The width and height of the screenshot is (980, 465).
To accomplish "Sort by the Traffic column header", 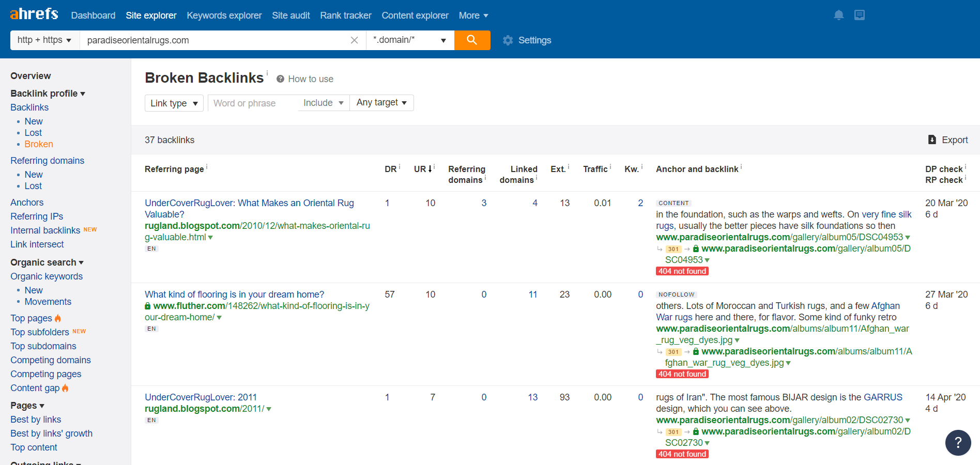I will [595, 169].
